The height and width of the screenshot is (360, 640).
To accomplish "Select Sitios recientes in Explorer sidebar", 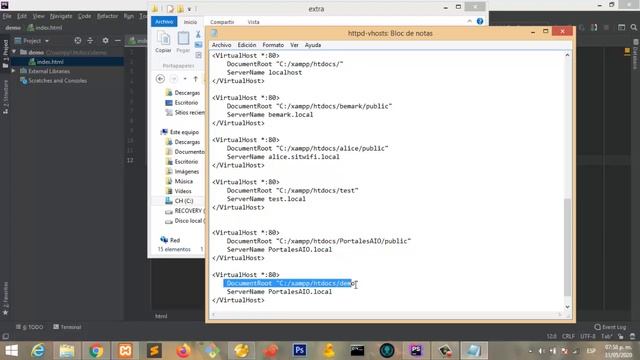I will coord(185,113).
